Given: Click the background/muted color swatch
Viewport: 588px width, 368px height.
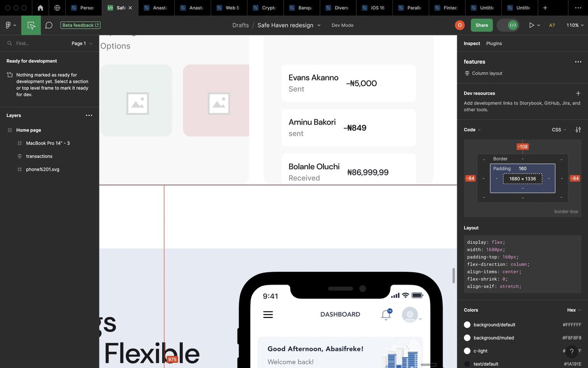Looking at the screenshot, I should click(x=466, y=338).
